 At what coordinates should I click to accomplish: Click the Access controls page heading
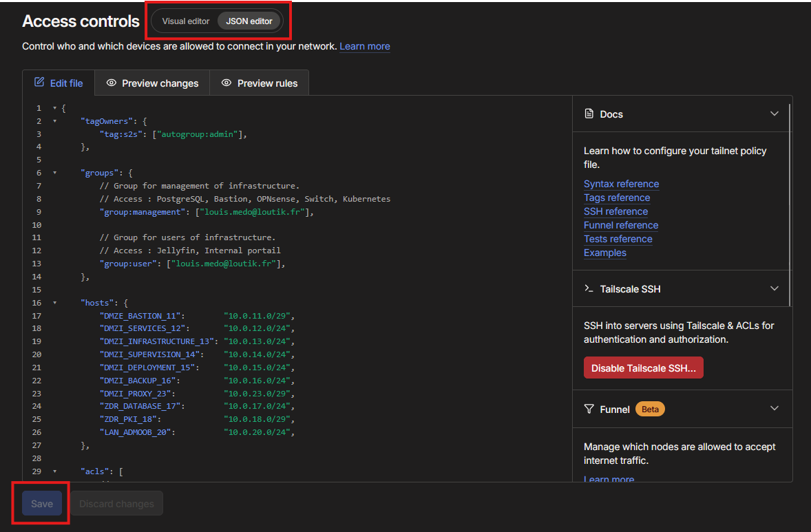point(81,21)
